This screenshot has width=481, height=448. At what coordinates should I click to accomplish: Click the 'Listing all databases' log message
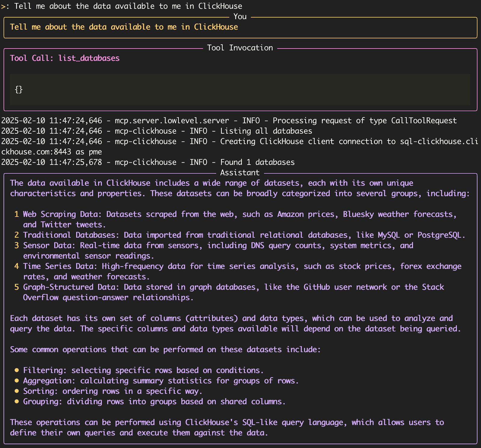click(x=266, y=131)
